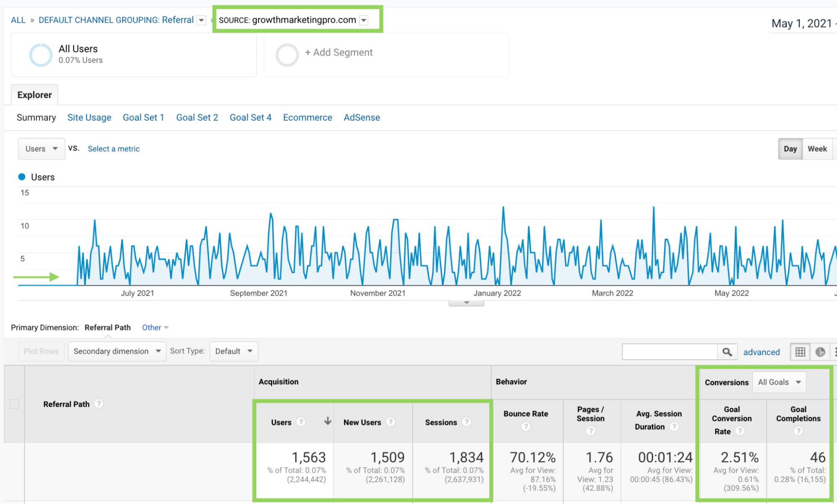This screenshot has width=837, height=504.
Task: Click the Users column sort arrow
Action: [327, 421]
